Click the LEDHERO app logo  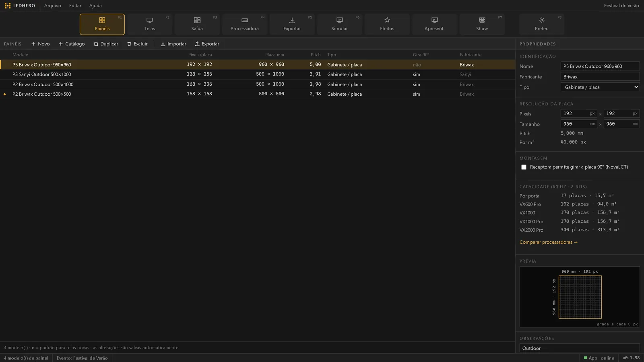(x=20, y=6)
